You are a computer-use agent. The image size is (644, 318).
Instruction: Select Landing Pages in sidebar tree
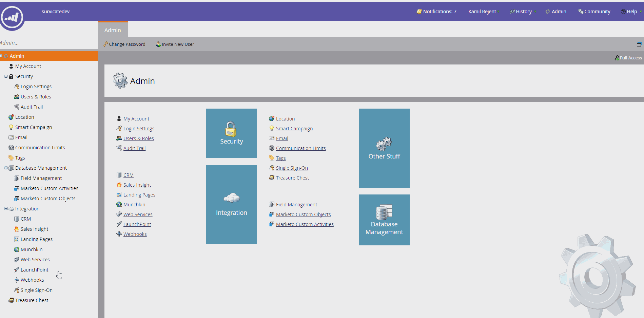36,239
